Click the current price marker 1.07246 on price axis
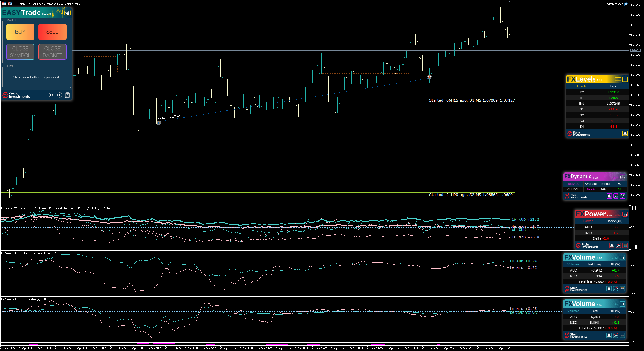Viewport: 644px width, 351px height. [635, 51]
